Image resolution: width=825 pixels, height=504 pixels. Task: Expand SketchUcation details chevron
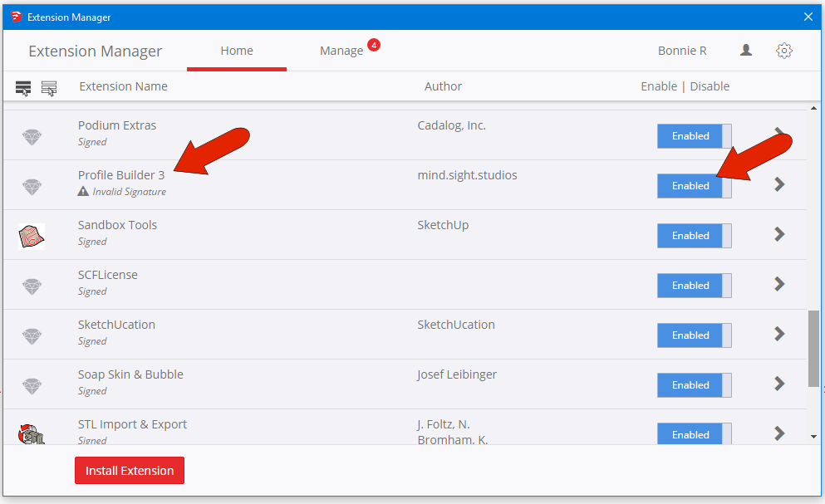point(779,334)
